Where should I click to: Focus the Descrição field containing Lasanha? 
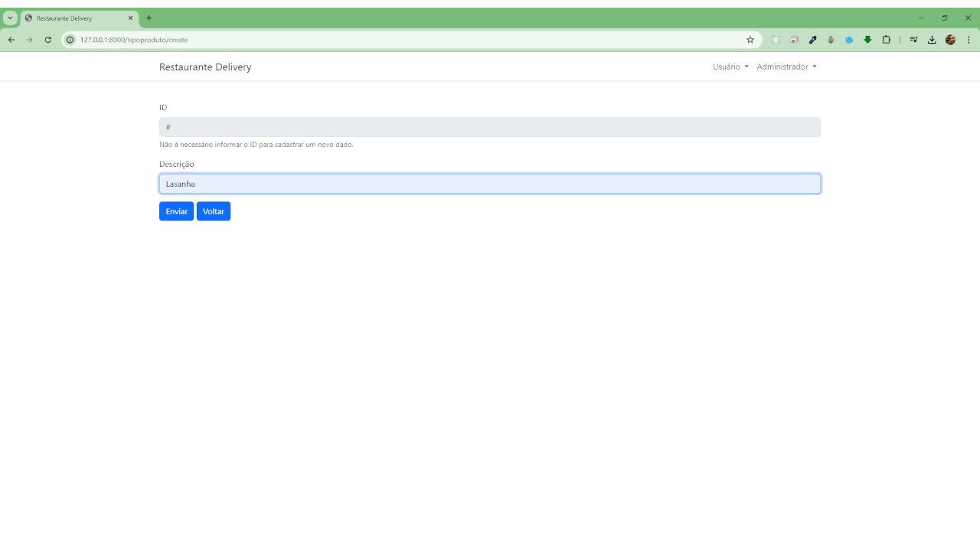pos(490,184)
